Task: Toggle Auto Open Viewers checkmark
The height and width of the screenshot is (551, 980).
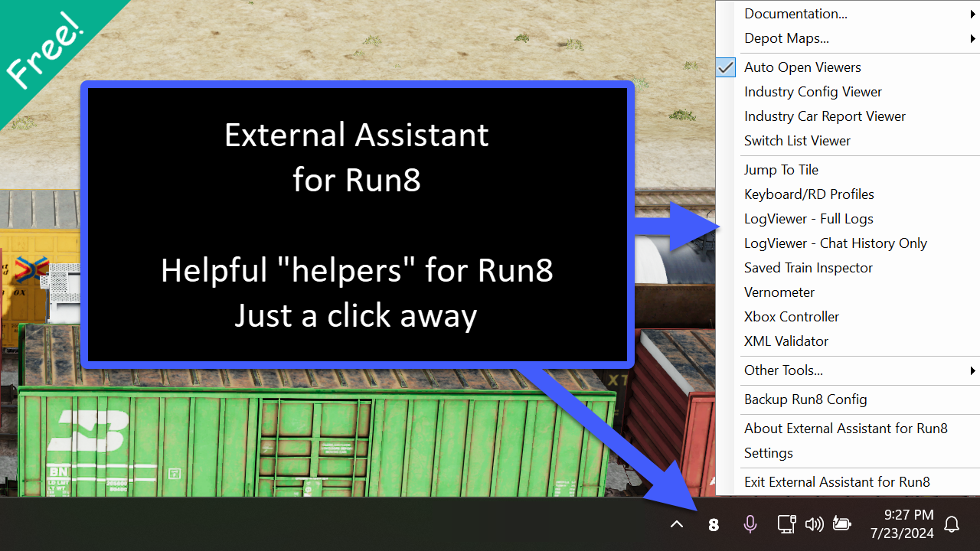Action: point(802,67)
